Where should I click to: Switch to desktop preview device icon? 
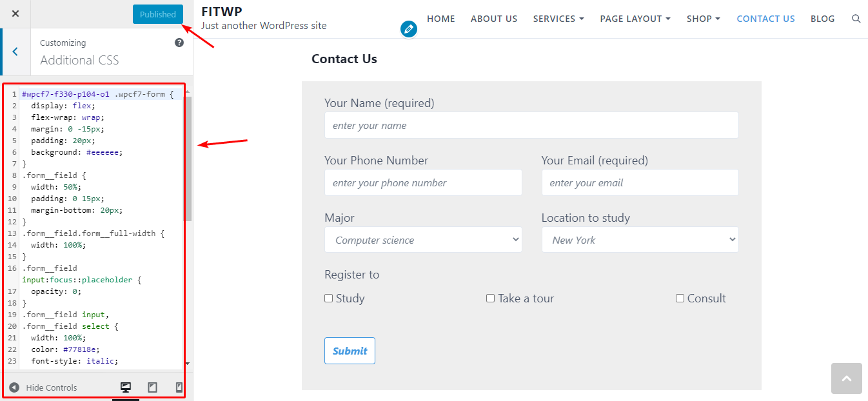(126, 387)
